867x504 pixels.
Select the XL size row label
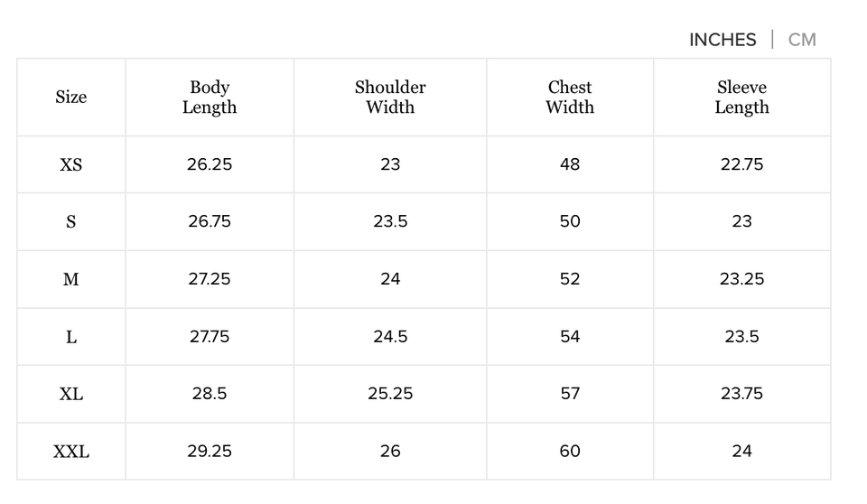click(x=71, y=394)
